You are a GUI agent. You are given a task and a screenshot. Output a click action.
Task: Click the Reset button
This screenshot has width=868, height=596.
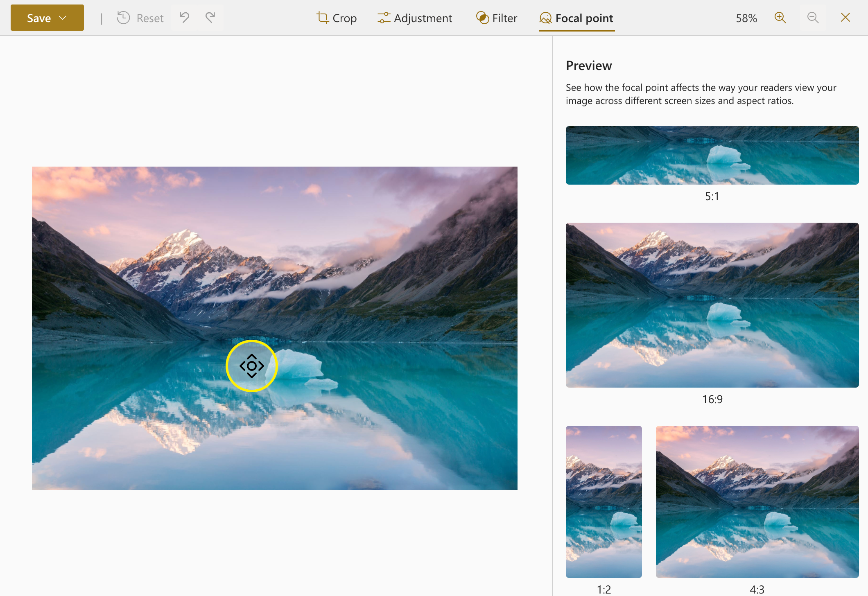[141, 18]
